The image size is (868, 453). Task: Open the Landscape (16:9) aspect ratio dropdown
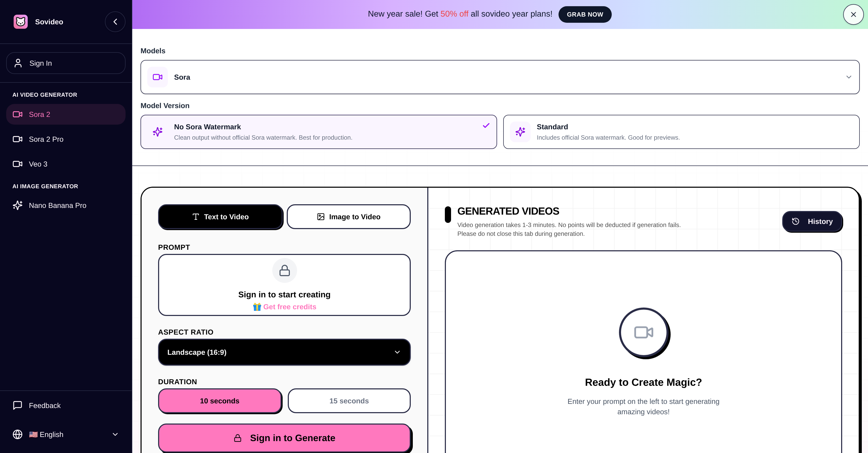click(284, 352)
